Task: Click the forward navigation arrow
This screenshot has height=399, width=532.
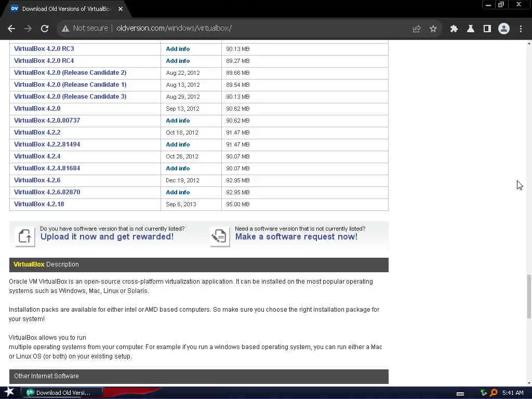Action: pyautogui.click(x=28, y=29)
